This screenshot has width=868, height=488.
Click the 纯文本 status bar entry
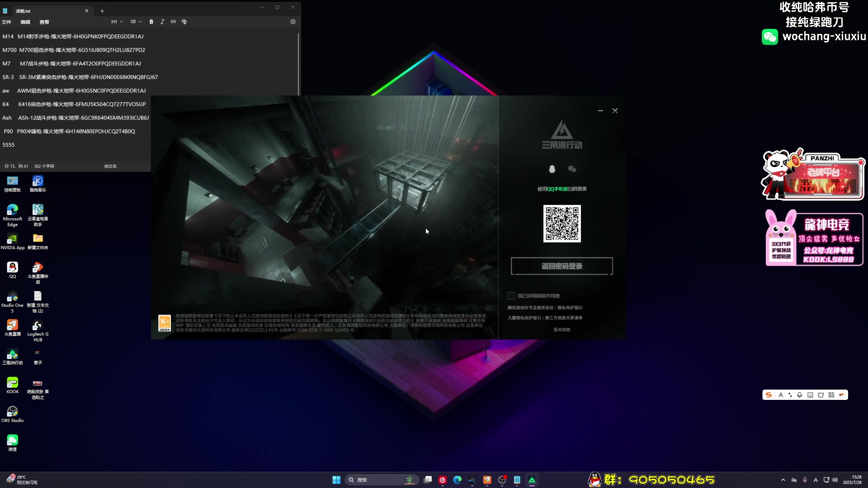(x=110, y=166)
